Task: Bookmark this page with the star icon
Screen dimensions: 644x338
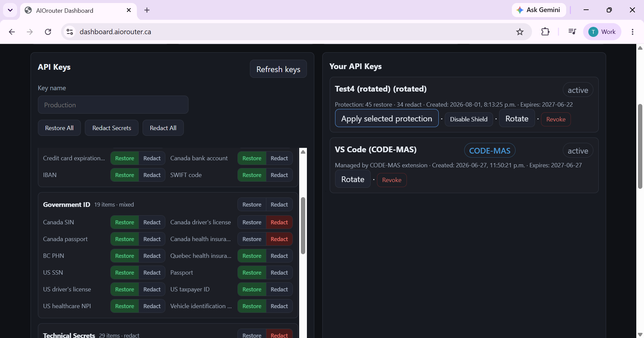Action: tap(520, 32)
